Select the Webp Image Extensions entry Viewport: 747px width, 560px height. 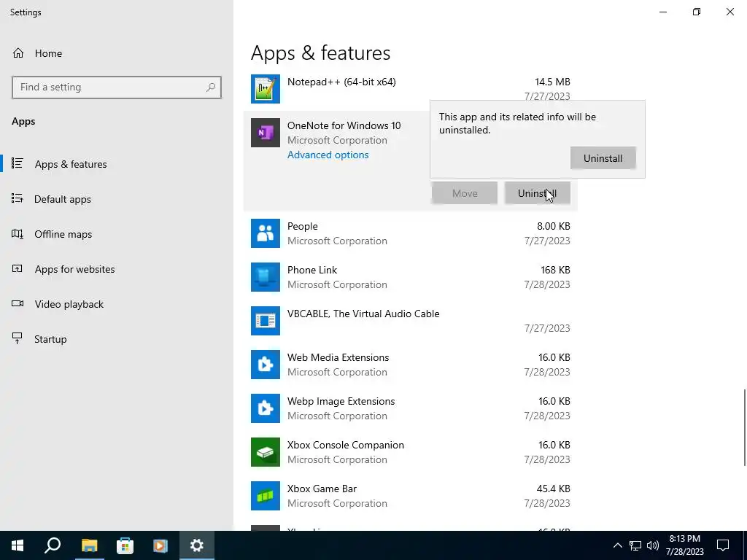click(x=411, y=408)
